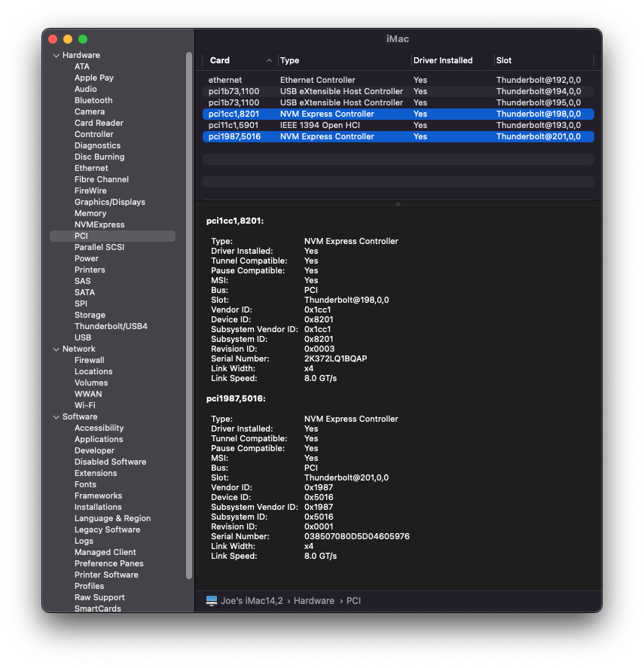Select Disc Burning entry
644x668 pixels.
pos(99,157)
